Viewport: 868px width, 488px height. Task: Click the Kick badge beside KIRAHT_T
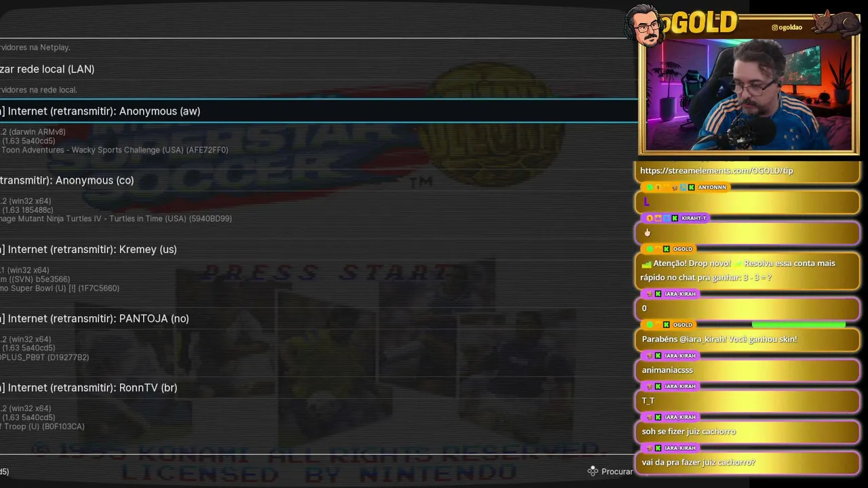(x=675, y=218)
